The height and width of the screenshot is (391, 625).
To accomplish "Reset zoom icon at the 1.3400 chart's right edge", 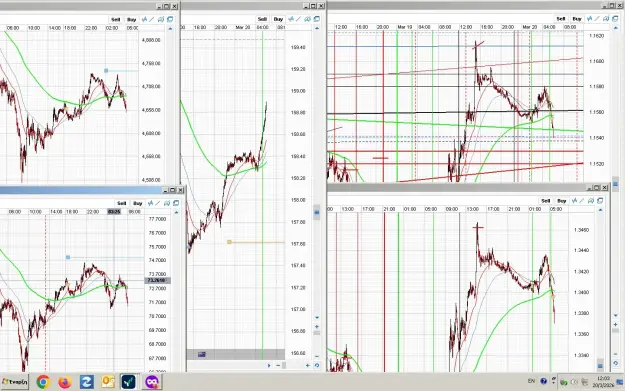I will [616, 363].
